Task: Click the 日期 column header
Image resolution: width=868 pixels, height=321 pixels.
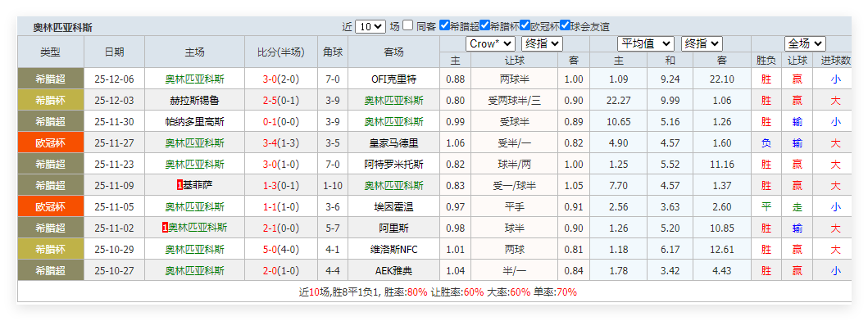Action: click(114, 52)
